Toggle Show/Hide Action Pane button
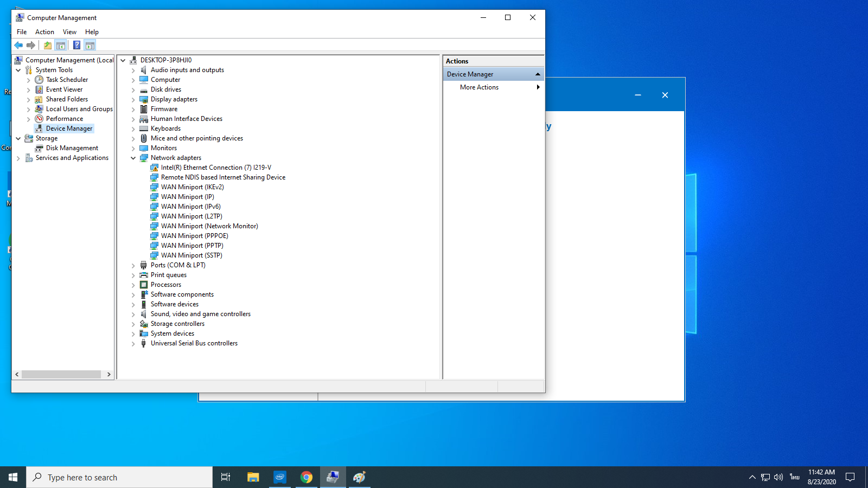Viewport: 868px width, 488px height. tap(90, 45)
